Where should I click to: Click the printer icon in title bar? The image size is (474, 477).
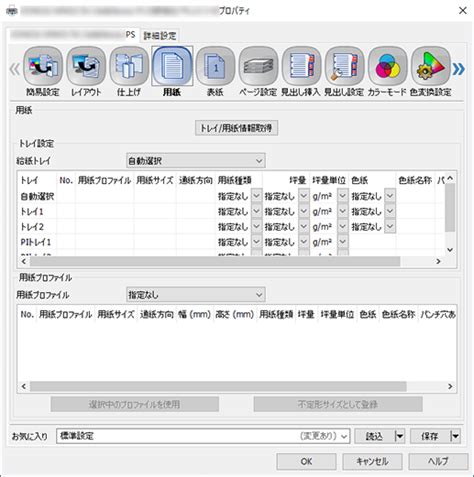tap(11, 11)
